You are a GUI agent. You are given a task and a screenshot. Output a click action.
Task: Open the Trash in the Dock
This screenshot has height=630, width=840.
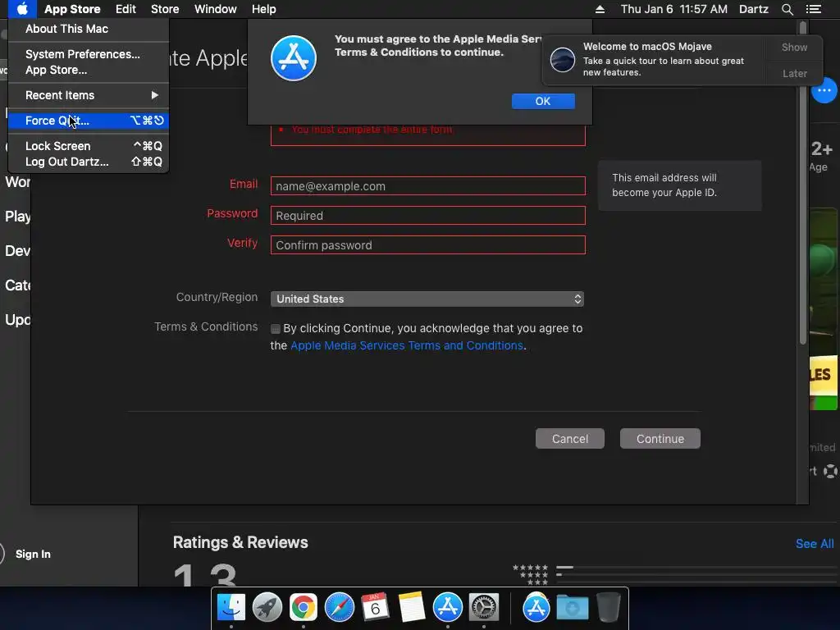(x=608, y=608)
